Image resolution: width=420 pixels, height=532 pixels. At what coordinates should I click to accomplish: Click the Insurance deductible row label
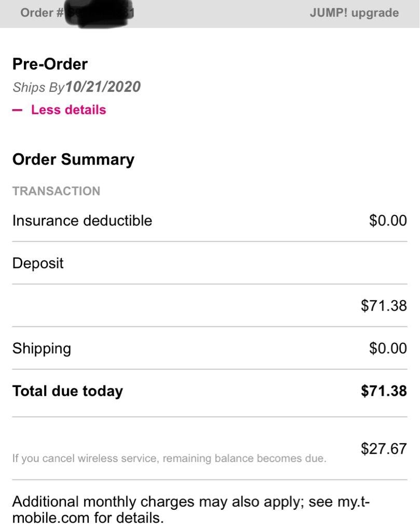82,220
